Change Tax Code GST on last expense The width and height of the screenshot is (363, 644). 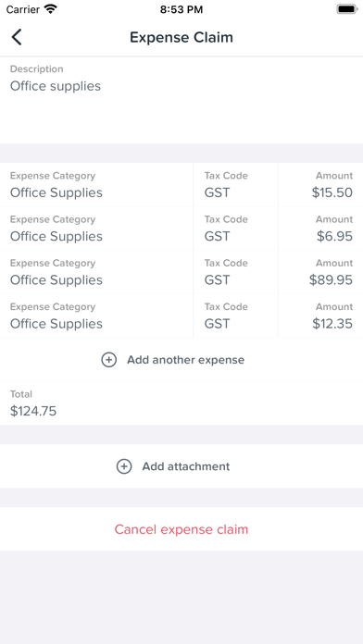point(236,316)
